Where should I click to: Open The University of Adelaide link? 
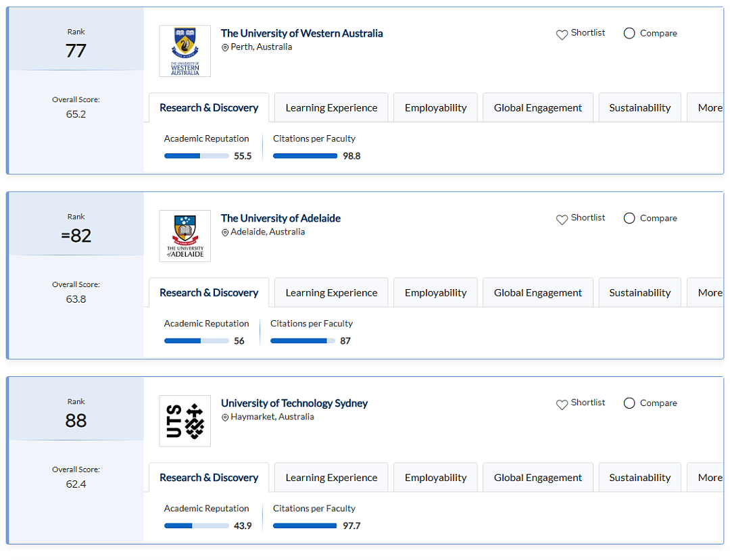(x=281, y=218)
